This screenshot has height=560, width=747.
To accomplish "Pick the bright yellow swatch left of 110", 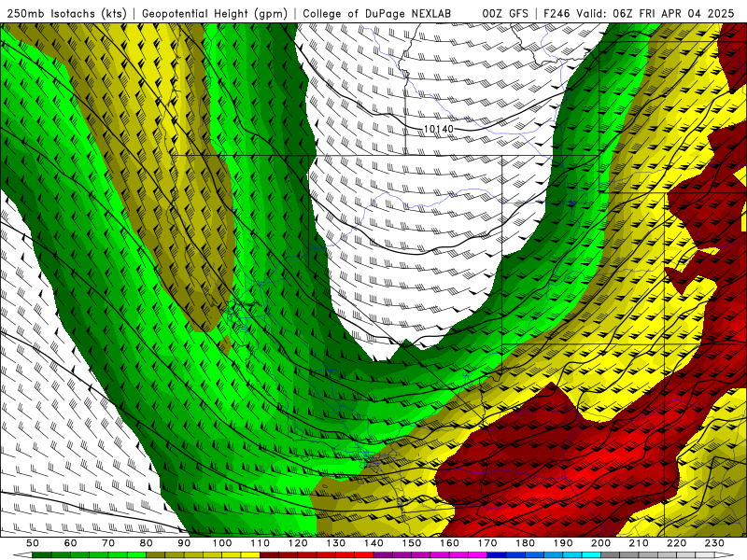I will click(x=250, y=555).
